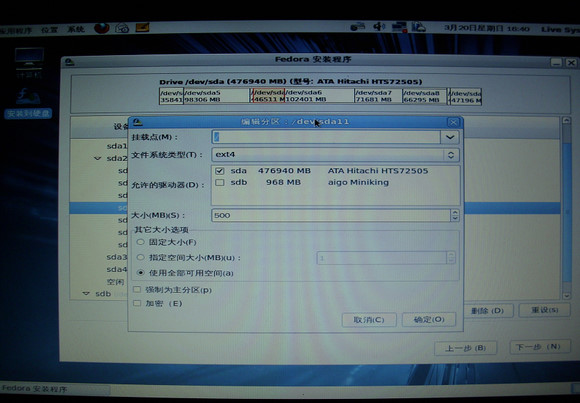The height and width of the screenshot is (403, 580).
Task: Collapse the sda2 tree expander
Action: coord(98,158)
